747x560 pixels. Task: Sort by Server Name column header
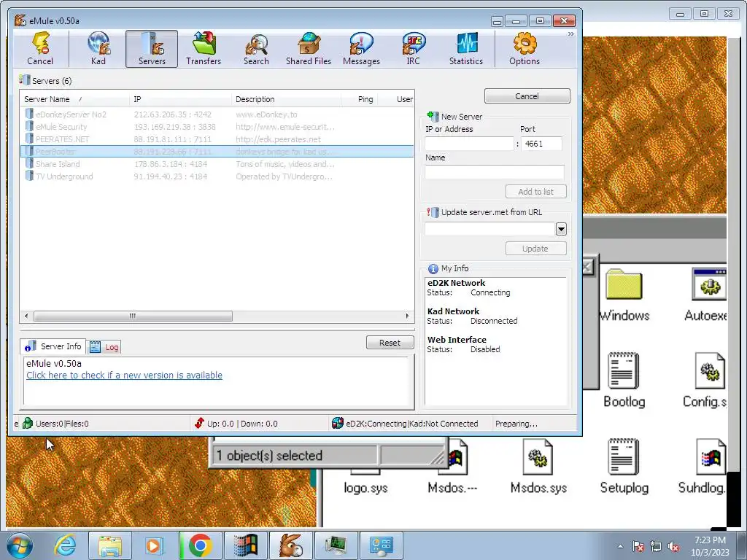click(74, 99)
